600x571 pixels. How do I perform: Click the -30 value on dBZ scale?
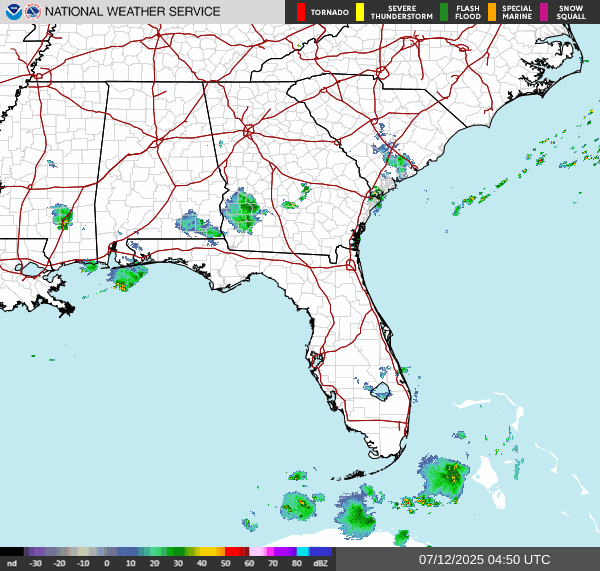point(36,563)
